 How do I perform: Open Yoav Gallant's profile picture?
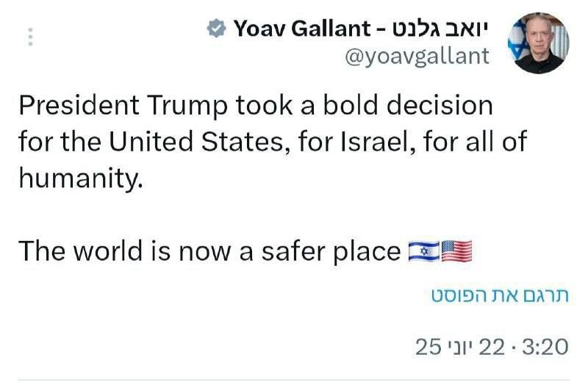point(538,43)
